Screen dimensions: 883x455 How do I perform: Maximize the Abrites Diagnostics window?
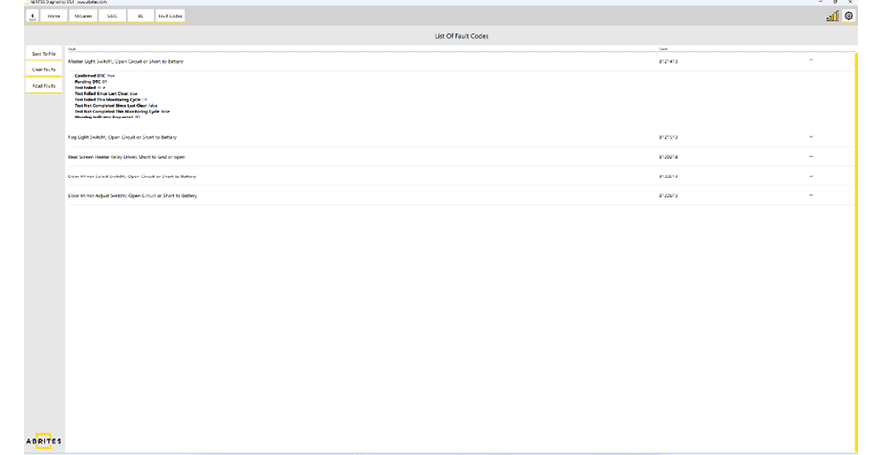(x=835, y=2)
